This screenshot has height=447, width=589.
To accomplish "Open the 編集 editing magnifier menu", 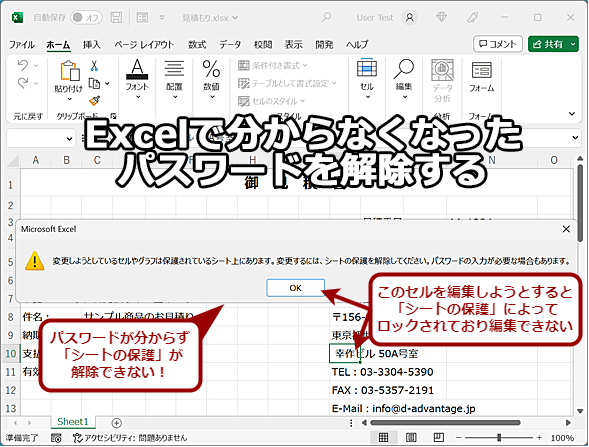I will point(404,80).
